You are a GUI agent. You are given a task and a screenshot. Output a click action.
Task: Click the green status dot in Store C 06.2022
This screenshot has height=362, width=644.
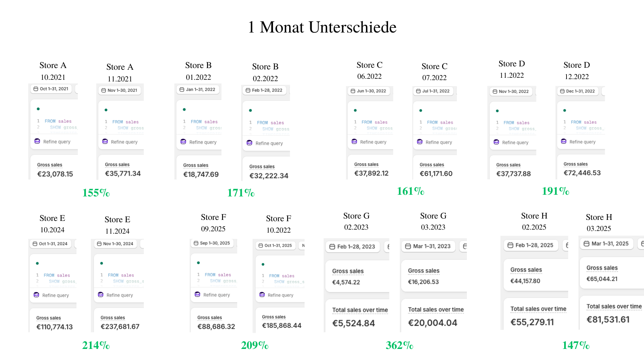pyautogui.click(x=355, y=110)
